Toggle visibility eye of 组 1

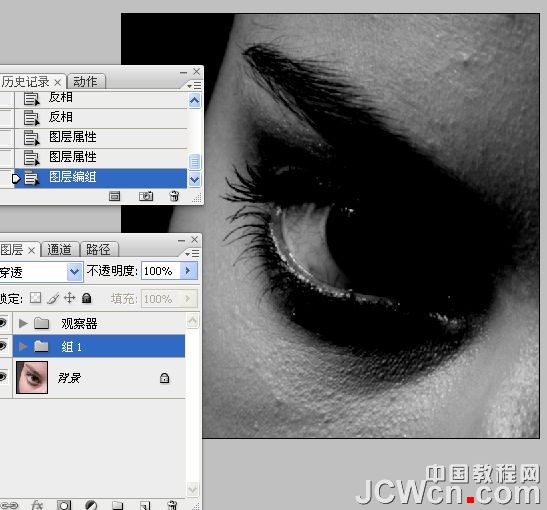pos(3,346)
